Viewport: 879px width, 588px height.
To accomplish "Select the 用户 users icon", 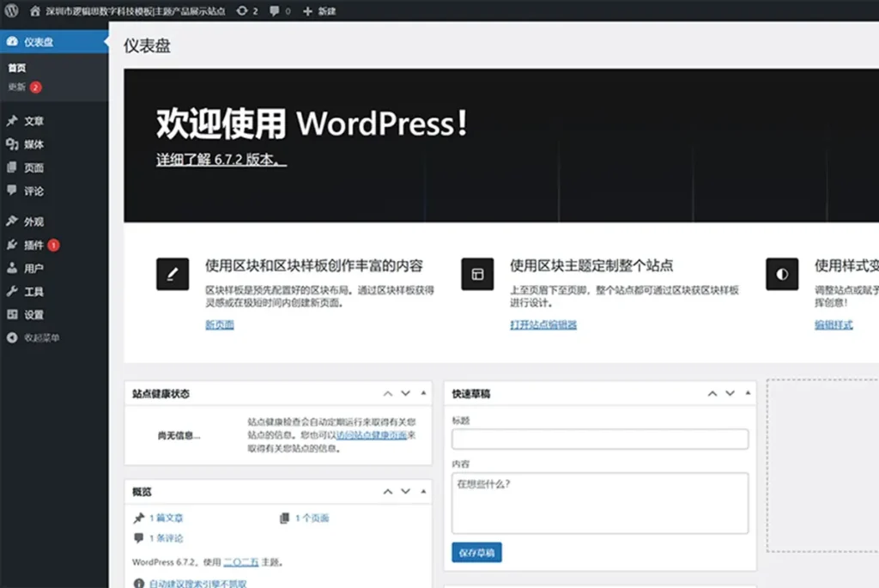I will [12, 268].
